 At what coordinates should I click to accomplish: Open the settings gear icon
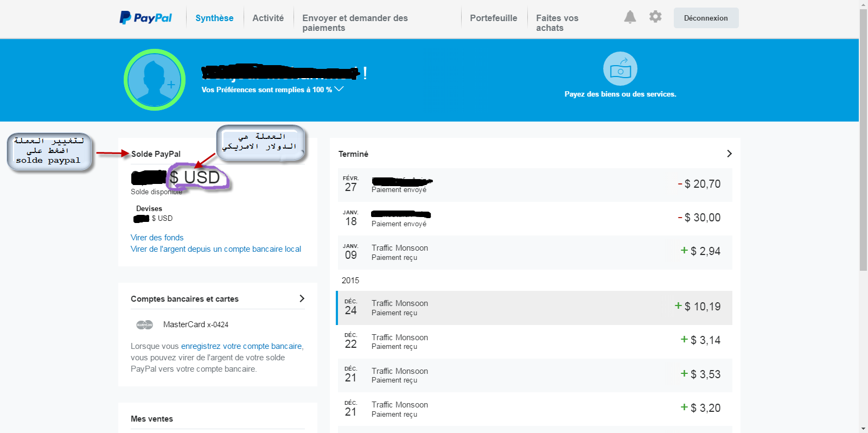655,17
